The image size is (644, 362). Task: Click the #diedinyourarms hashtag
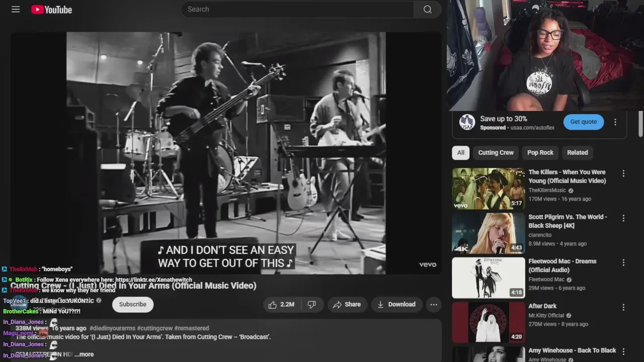[x=112, y=328]
